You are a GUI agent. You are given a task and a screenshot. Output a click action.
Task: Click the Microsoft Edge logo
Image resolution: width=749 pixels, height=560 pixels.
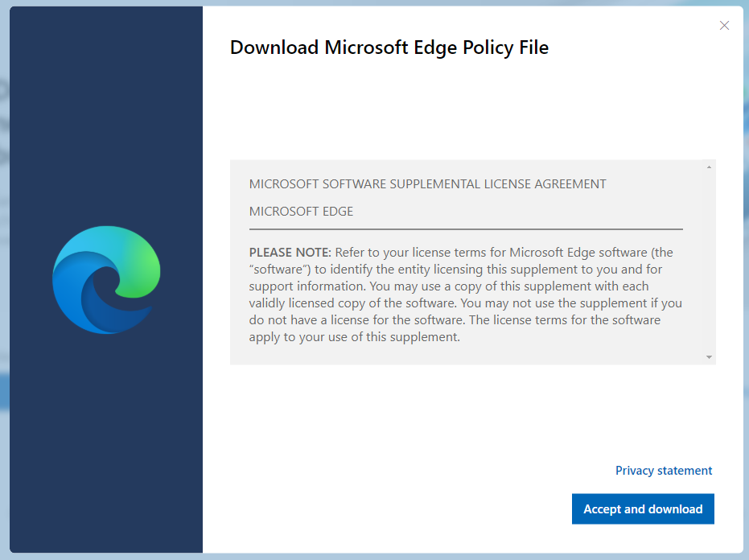pyautogui.click(x=106, y=280)
